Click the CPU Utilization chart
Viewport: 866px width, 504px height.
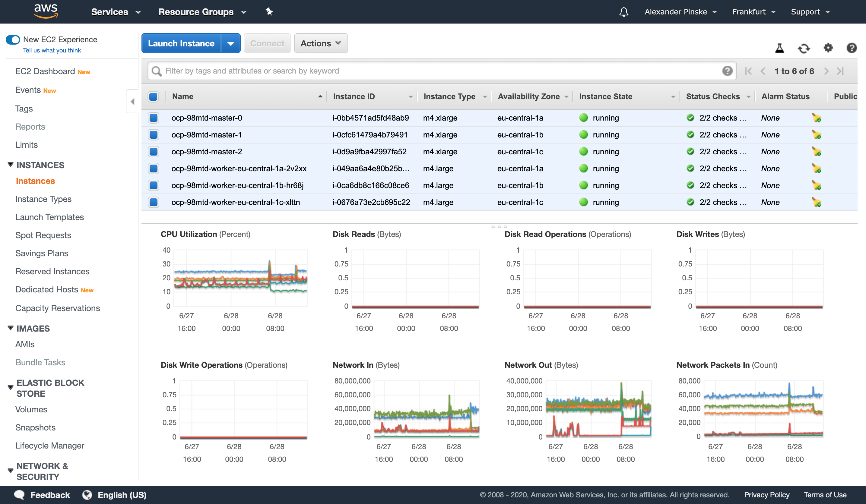point(241,278)
